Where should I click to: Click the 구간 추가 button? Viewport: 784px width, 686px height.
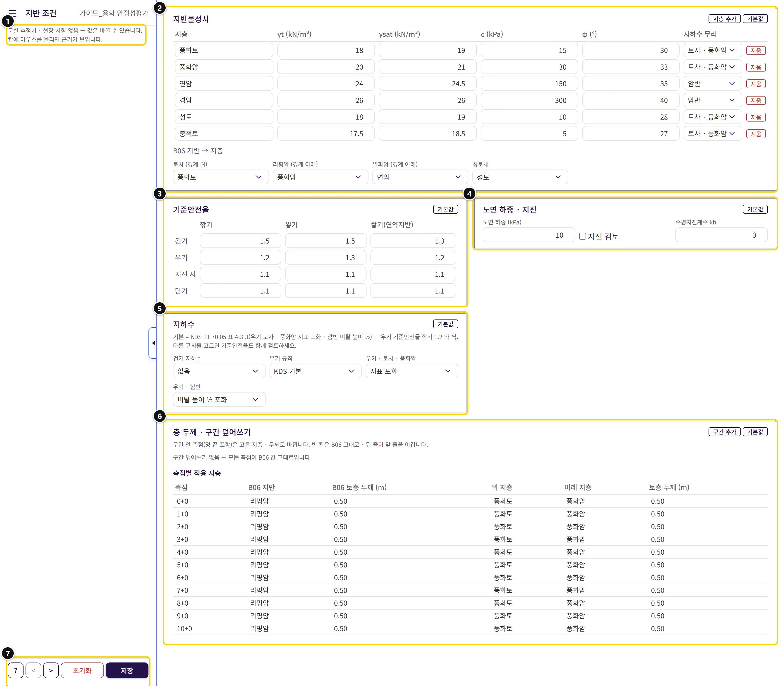(724, 432)
